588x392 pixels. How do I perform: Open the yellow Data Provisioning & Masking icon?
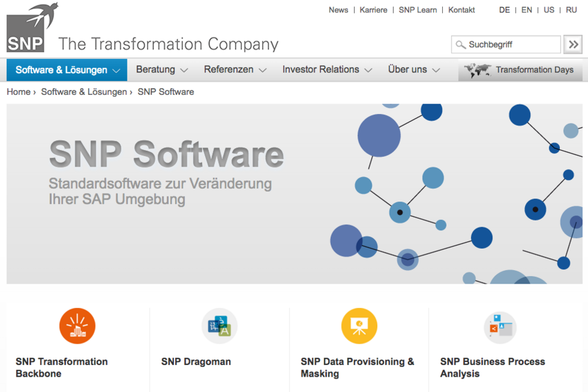(x=360, y=326)
